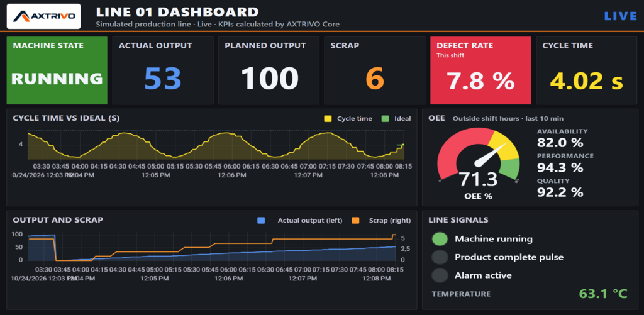Click the Cycle time legend label

[355, 119]
